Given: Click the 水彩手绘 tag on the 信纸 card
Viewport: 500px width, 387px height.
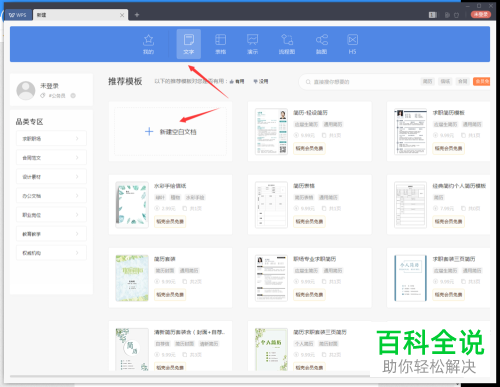Looking at the screenshot, I should tap(195, 197).
